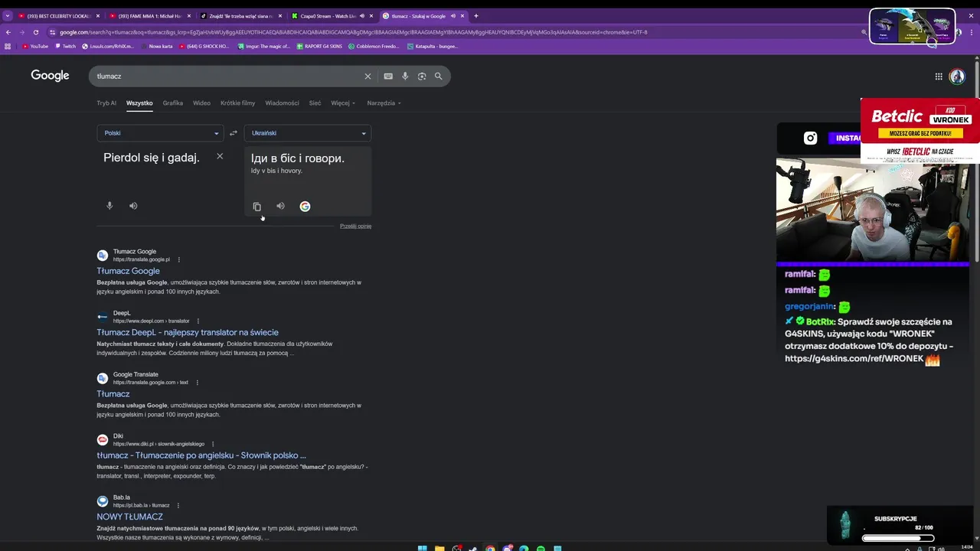Open more options for Bab.la result
The width and height of the screenshot is (980, 551).
pos(178,505)
